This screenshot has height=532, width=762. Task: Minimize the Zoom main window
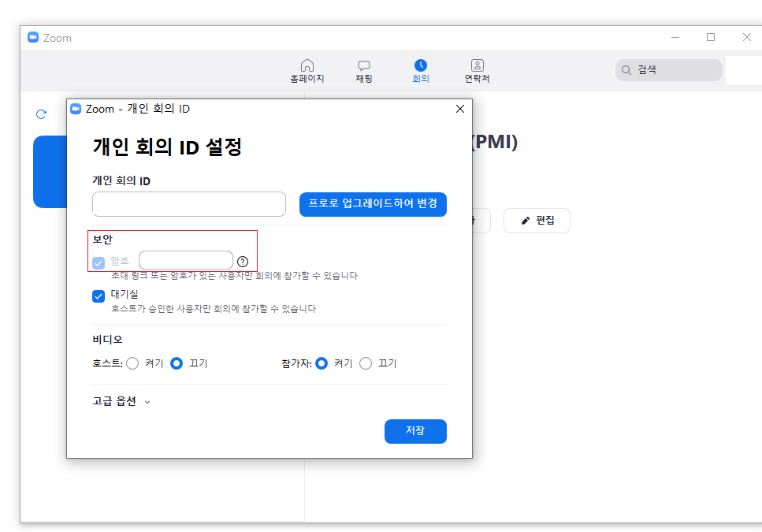click(675, 37)
